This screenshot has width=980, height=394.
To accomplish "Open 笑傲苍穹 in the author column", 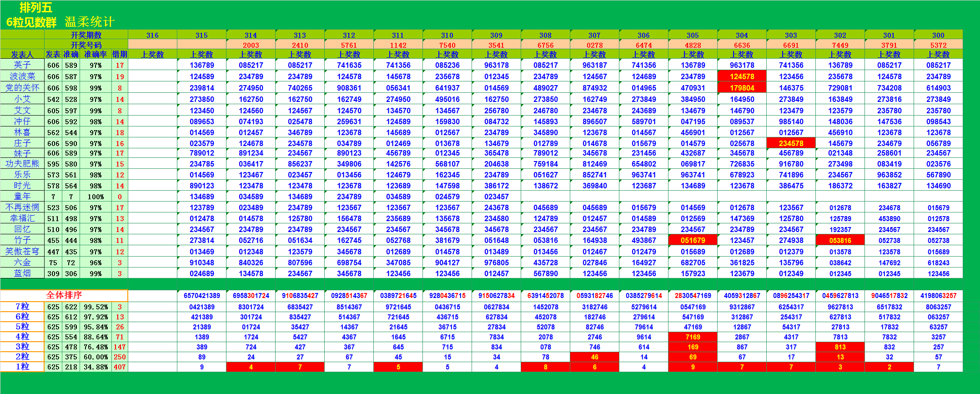I will pyautogui.click(x=22, y=252).
